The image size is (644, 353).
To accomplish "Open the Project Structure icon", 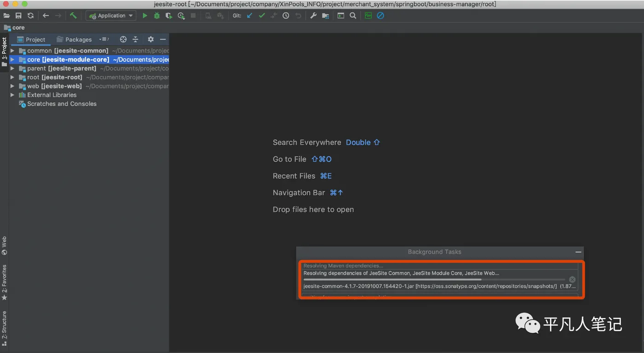I will (x=325, y=16).
